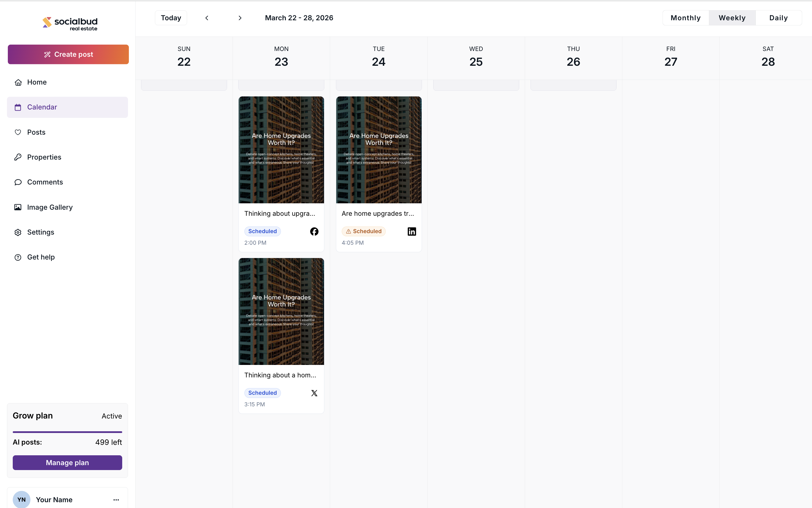Viewport: 812px width, 508px height.
Task: Click the Manage plan button
Action: [67, 463]
